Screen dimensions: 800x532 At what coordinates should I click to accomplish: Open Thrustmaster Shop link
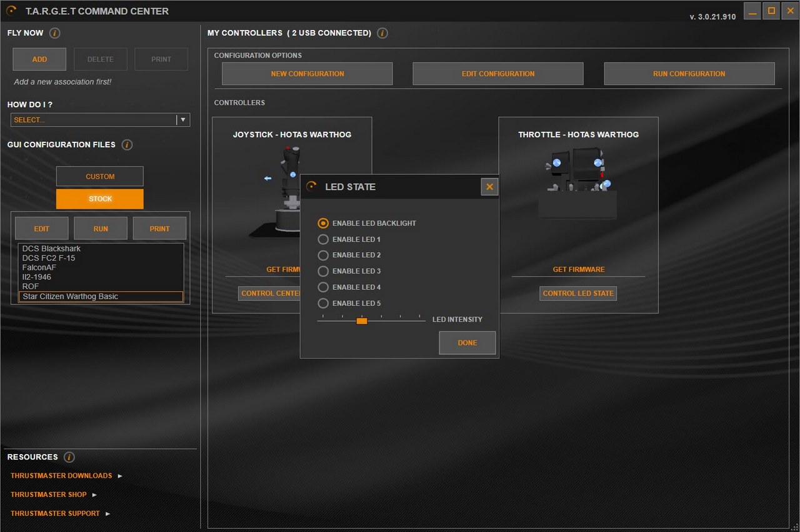49,495
